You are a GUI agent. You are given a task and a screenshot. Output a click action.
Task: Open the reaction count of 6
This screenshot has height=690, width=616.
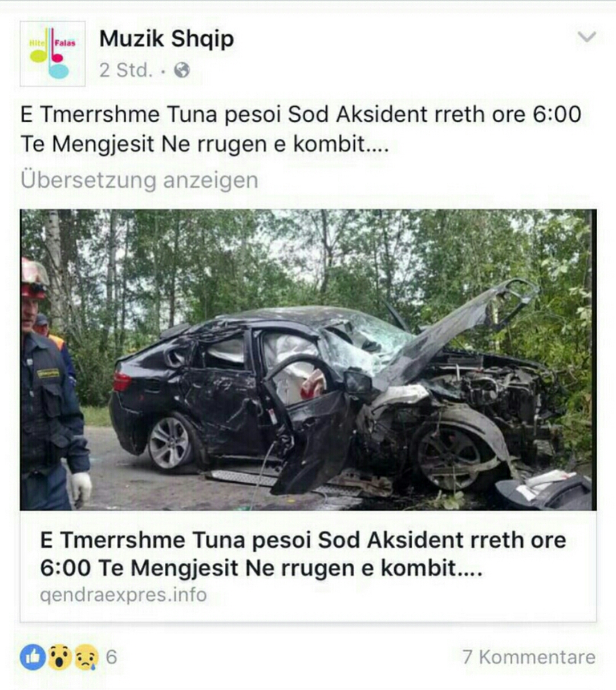point(111,657)
